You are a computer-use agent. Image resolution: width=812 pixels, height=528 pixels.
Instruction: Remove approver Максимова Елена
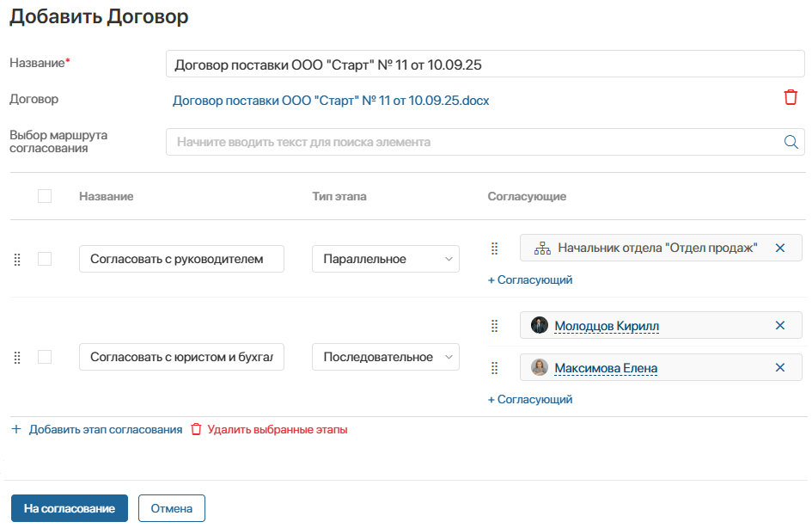pos(780,367)
